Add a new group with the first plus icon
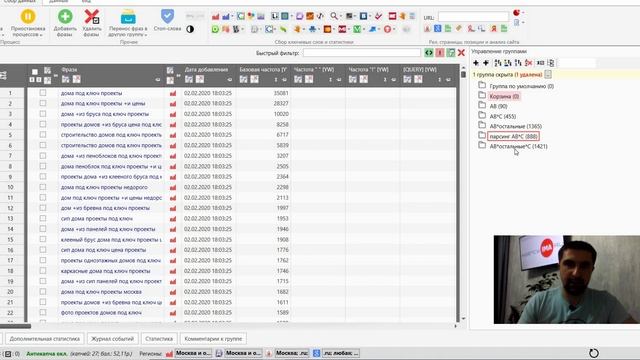Viewport: 640px width, 360px height. [476, 63]
